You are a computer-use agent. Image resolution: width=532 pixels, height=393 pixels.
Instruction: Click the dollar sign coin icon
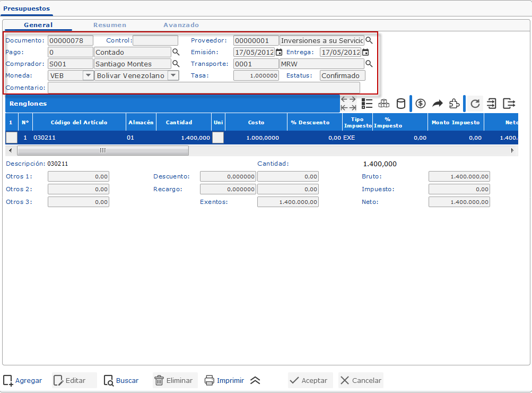tap(421, 104)
